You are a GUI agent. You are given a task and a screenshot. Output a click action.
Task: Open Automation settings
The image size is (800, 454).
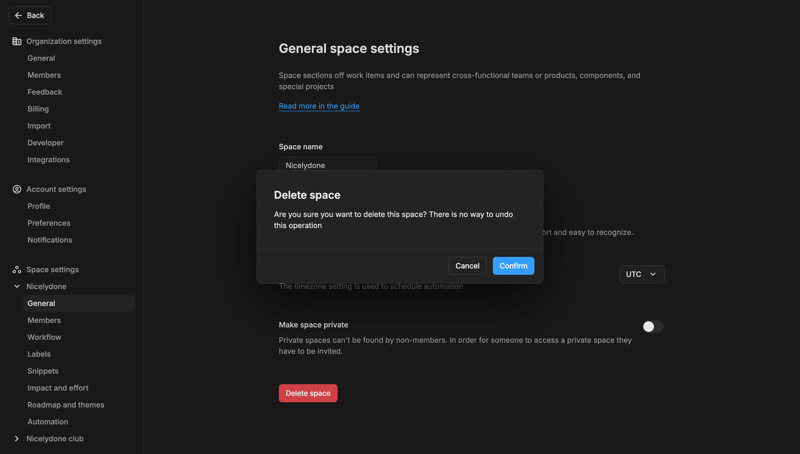pos(48,422)
